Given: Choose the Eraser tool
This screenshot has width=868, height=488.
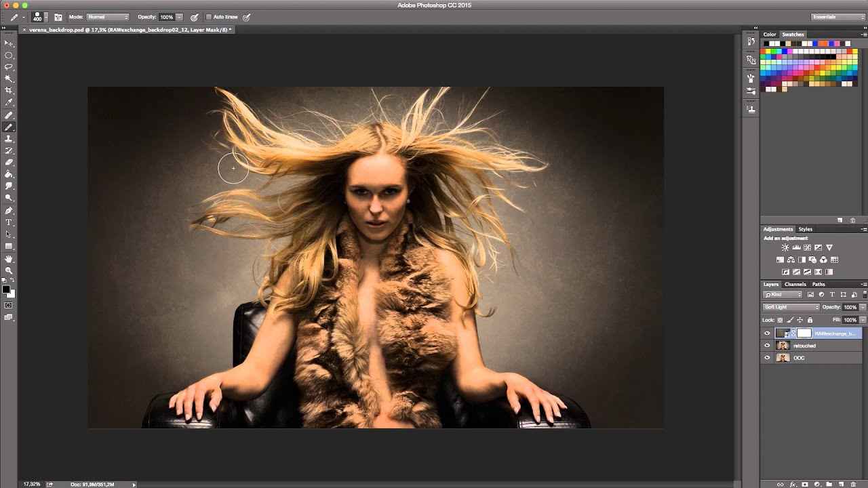Looking at the screenshot, I should click(9, 163).
